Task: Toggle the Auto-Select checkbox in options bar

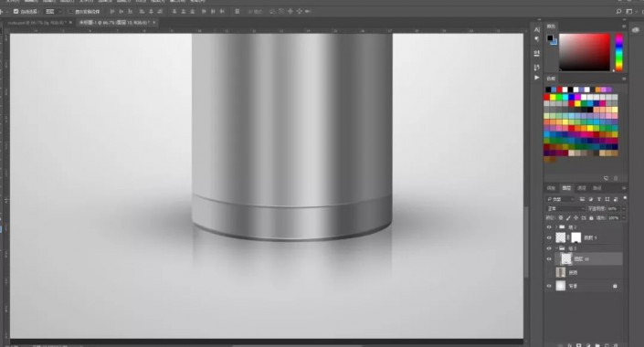Action: pyautogui.click(x=16, y=12)
